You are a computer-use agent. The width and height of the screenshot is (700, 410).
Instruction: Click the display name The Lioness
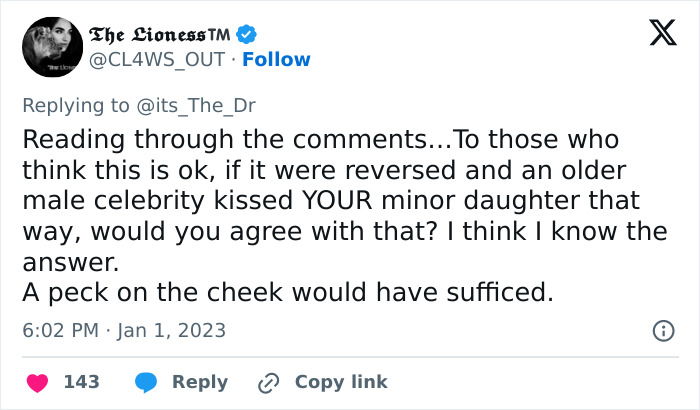coord(160,34)
